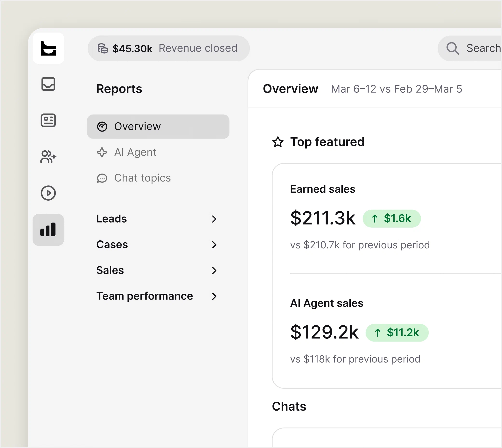Image resolution: width=502 pixels, height=448 pixels.
Task: Click the $129.2k AI Agent sales value
Action: [324, 332]
